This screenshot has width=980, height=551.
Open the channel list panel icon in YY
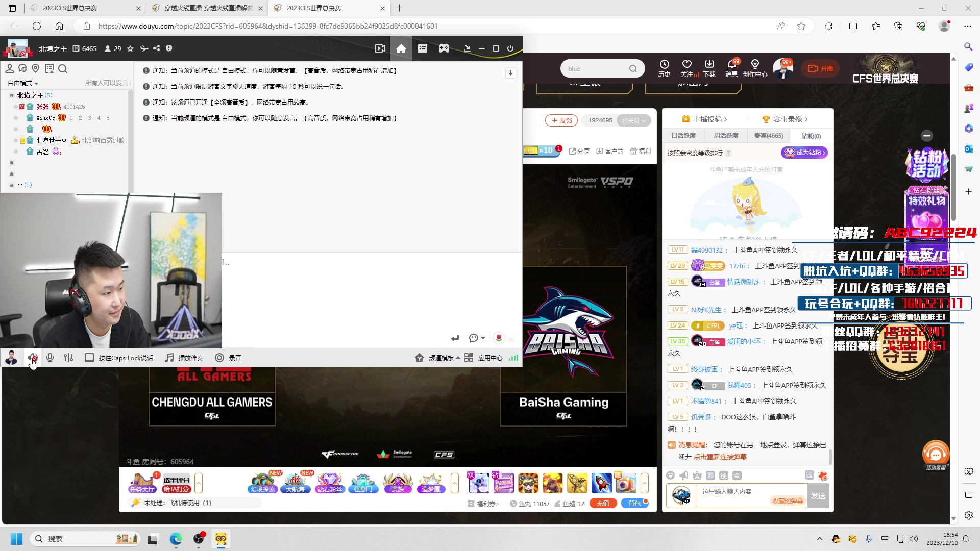tap(423, 48)
